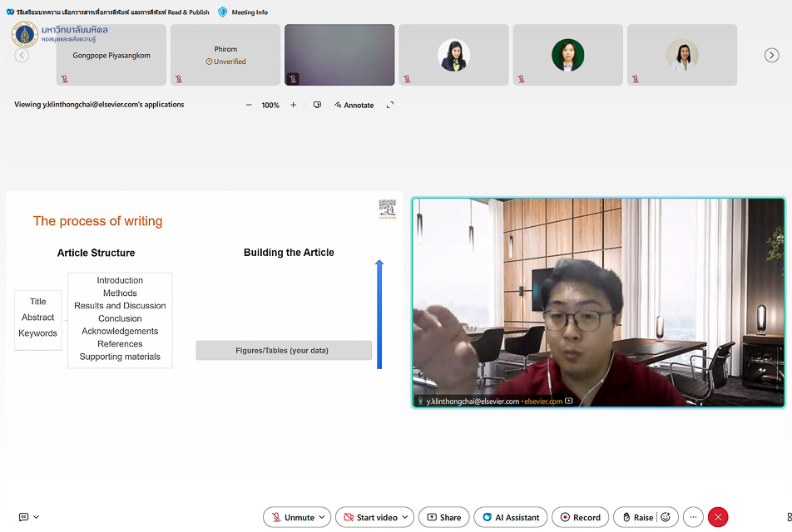
Task: Open the captions dropdown at bottom left
Action: (29, 517)
